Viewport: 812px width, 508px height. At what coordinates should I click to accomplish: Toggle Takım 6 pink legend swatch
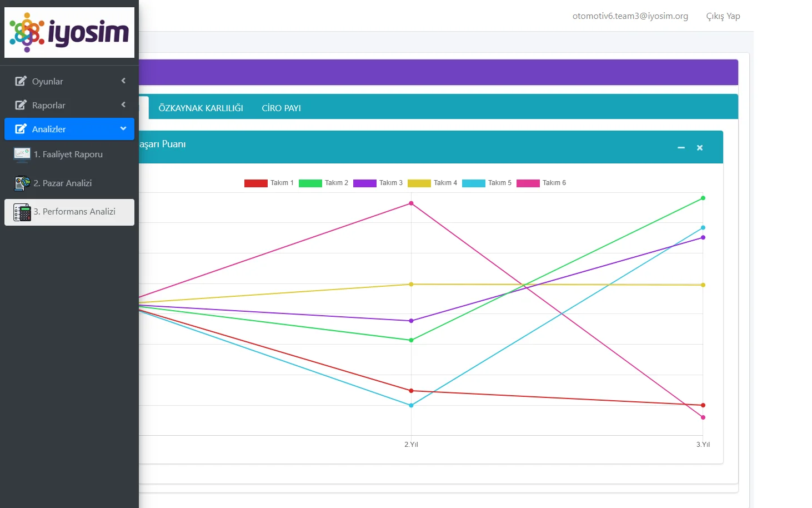point(528,183)
